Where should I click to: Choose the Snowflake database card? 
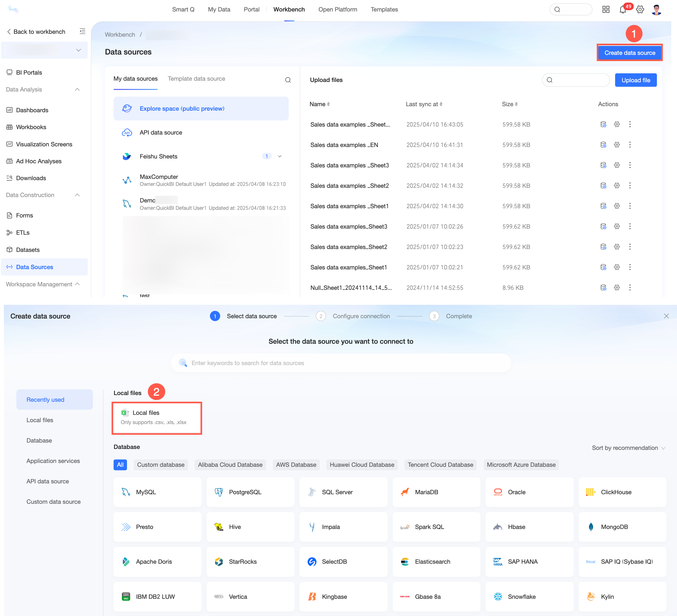pos(529,597)
